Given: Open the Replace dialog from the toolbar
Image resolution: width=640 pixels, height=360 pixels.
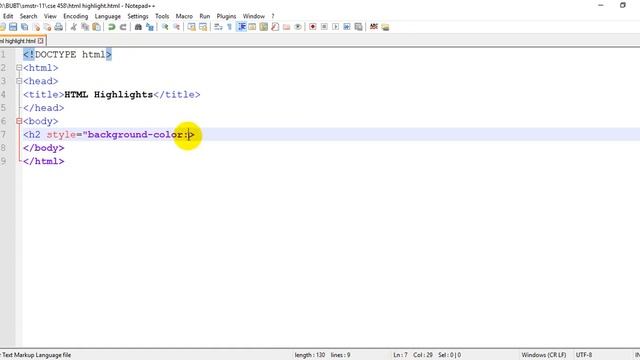Looking at the screenshot, I should point(150,27).
